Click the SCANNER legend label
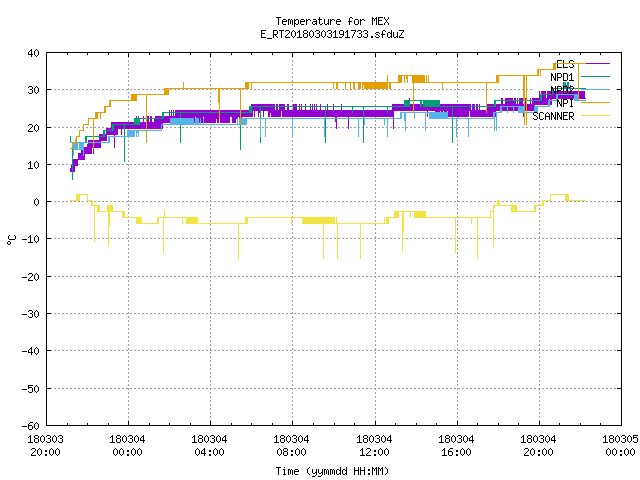Viewport: 640px width, 480px height. click(x=553, y=116)
